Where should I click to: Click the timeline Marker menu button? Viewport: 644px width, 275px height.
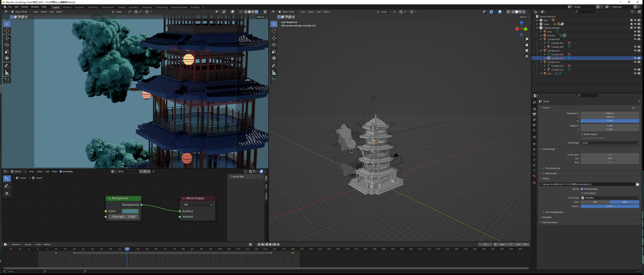(x=47, y=244)
